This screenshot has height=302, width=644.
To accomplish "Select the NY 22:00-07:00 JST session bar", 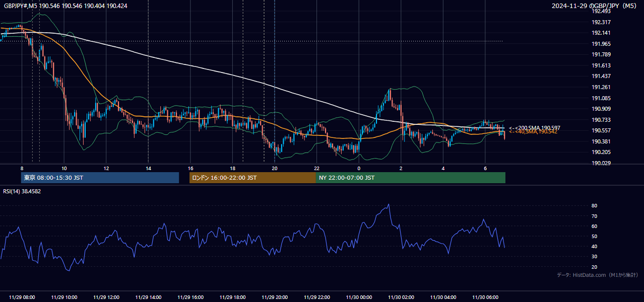I will pyautogui.click(x=411, y=178).
